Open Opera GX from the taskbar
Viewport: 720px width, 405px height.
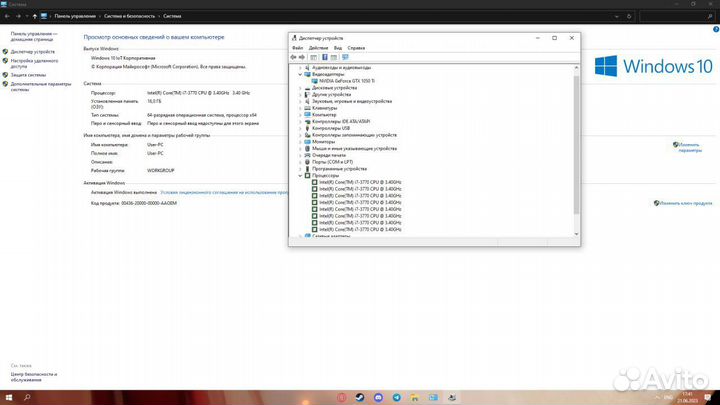point(342,398)
